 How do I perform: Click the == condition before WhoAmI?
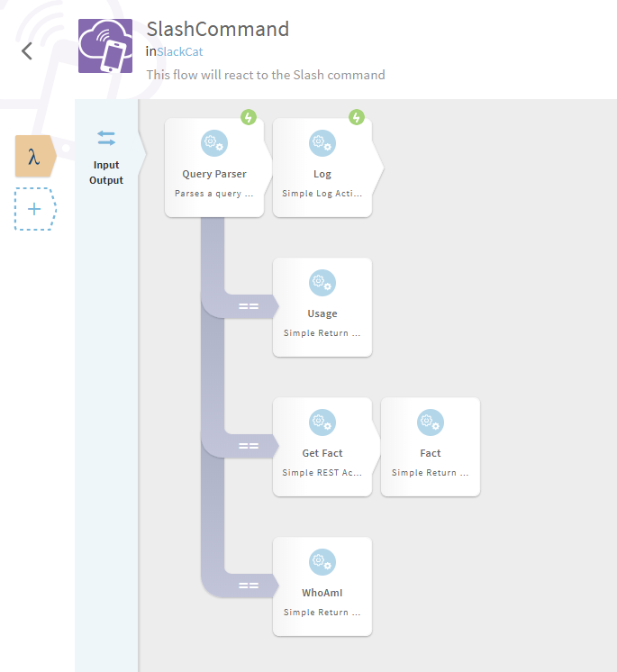click(x=249, y=586)
